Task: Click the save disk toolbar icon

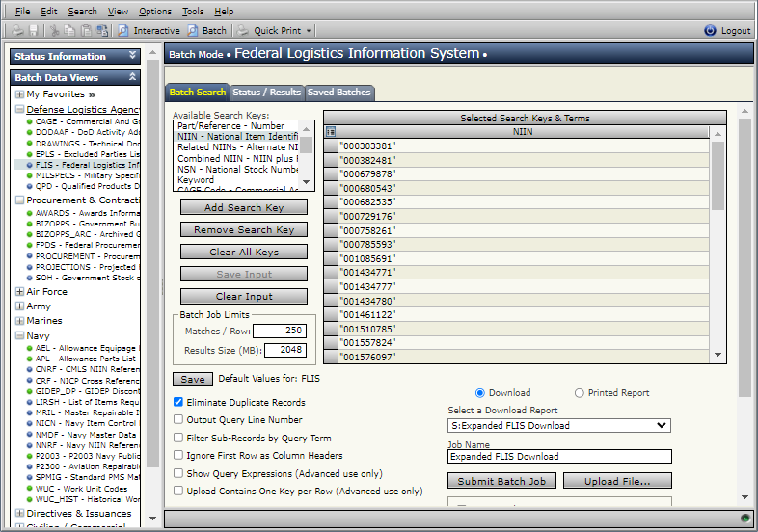Action: pos(34,31)
